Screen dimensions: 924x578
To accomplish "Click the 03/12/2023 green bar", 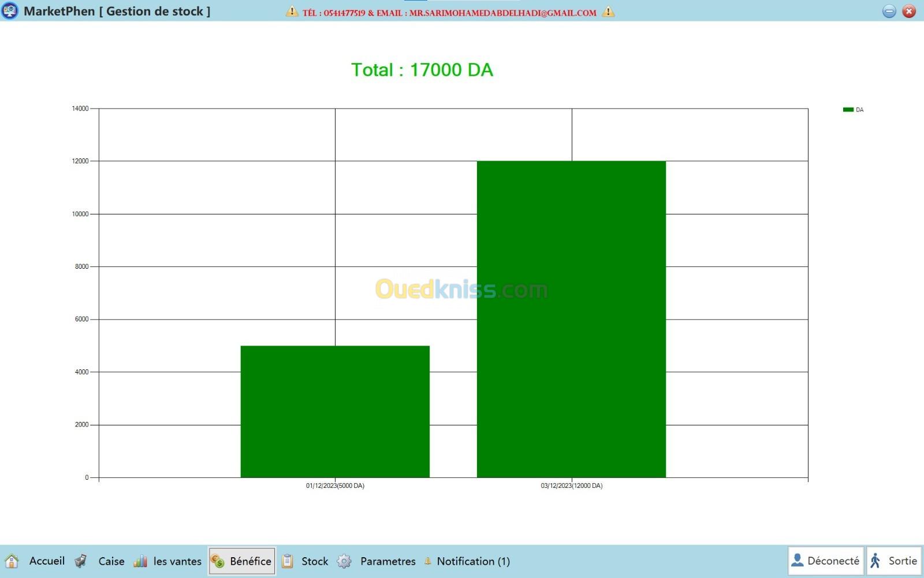I will 571,319.
